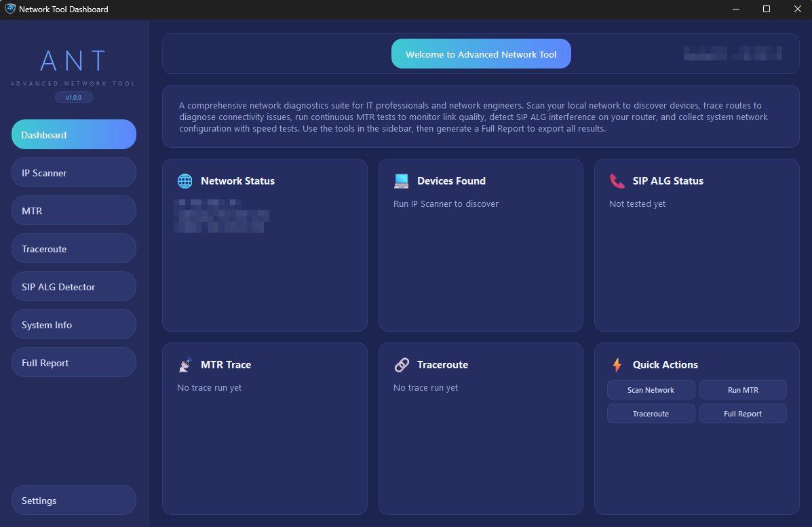812x527 pixels.
Task: Click the Quick Actions lightning bolt icon
Action: (617, 364)
